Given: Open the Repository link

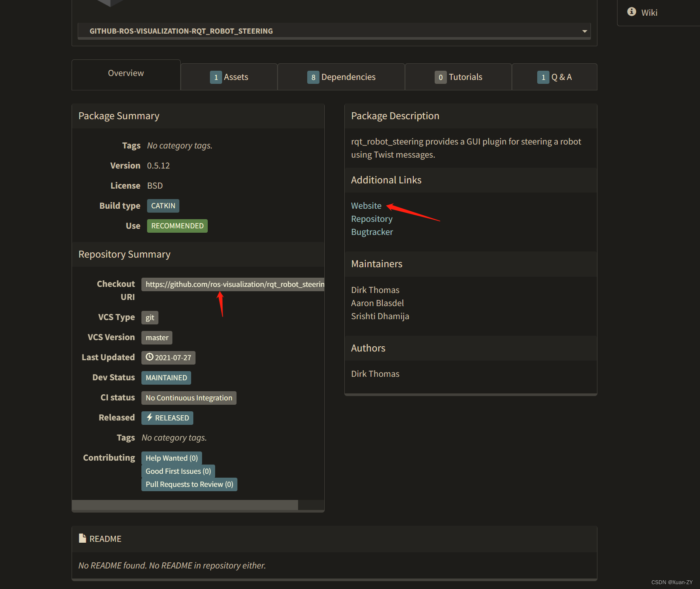Looking at the screenshot, I should 372,219.
